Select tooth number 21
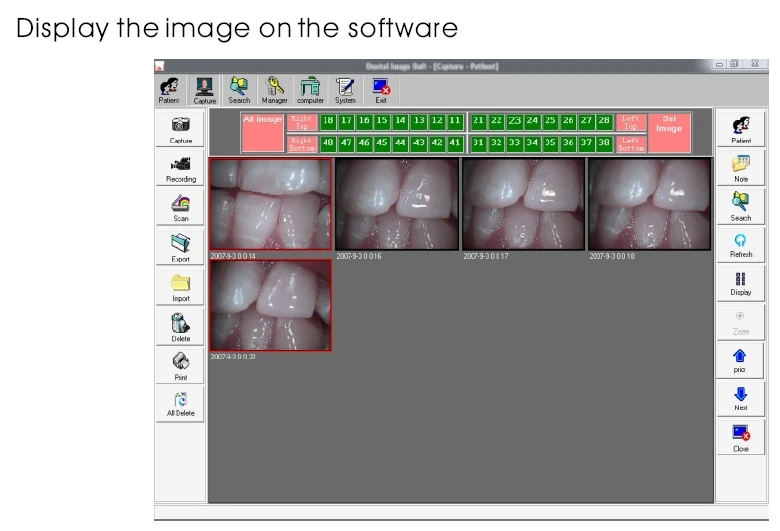 (x=478, y=121)
